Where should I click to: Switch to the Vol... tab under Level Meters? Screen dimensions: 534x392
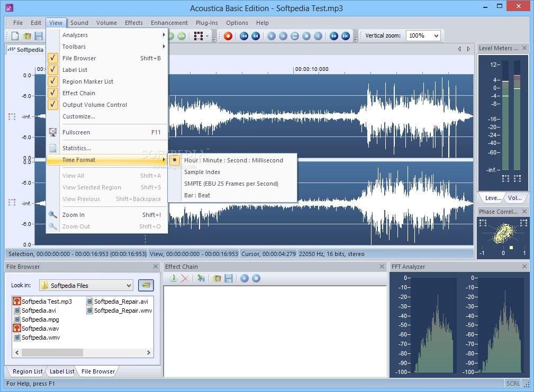point(514,198)
